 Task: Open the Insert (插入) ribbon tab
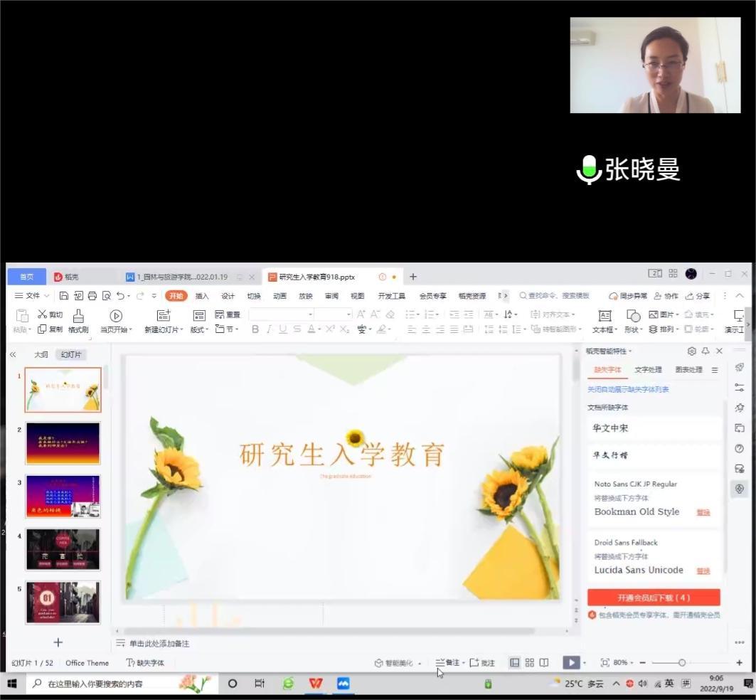point(202,296)
